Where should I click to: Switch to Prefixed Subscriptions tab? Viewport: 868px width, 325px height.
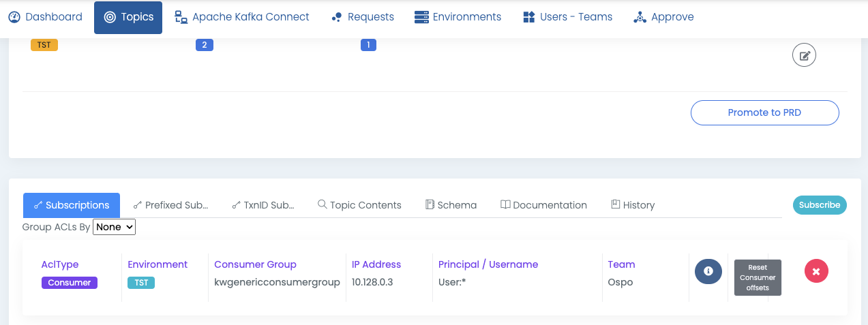170,205
